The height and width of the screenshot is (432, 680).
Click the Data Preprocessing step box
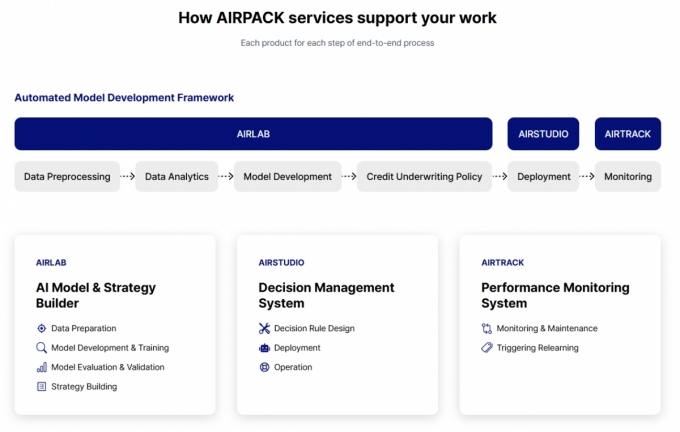click(x=68, y=177)
